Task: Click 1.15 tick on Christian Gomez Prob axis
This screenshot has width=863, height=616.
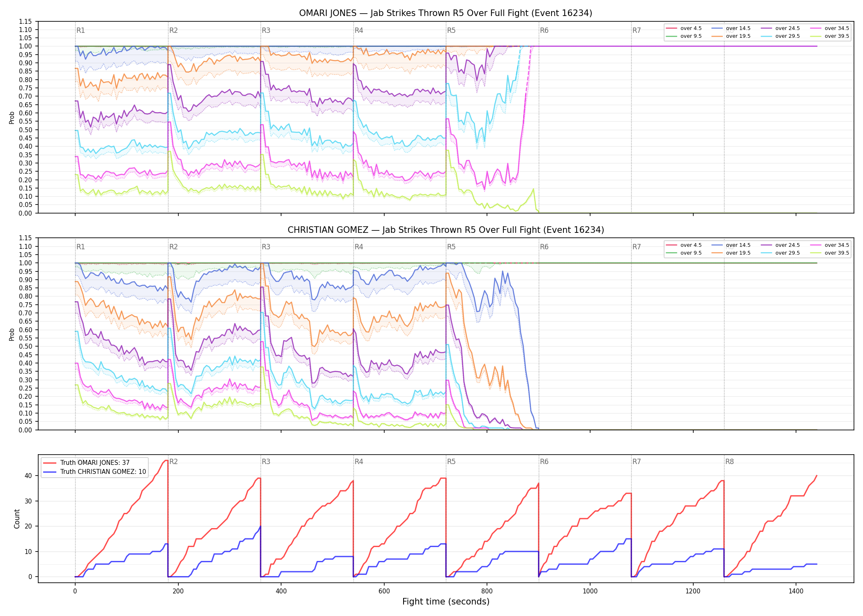Action: tap(25, 238)
